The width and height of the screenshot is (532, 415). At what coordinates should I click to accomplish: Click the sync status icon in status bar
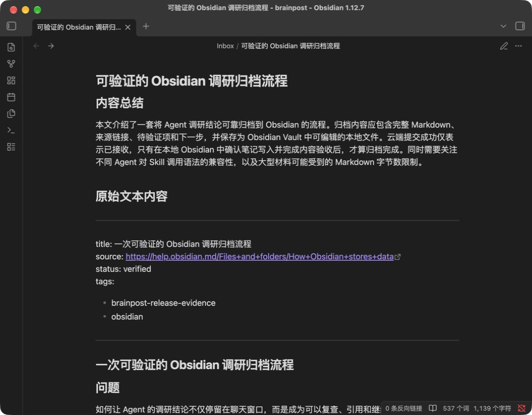[522, 408]
